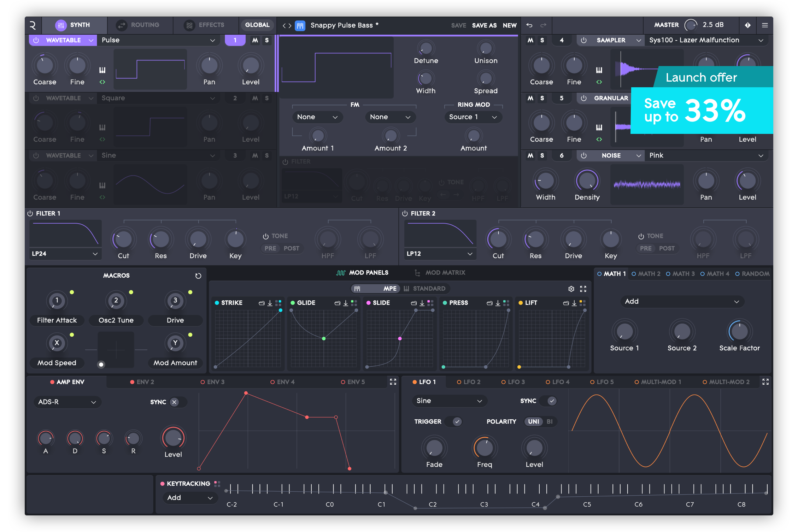798x532 pixels.
Task: Open the Pulse wavetable dropdown
Action: [x=158, y=40]
